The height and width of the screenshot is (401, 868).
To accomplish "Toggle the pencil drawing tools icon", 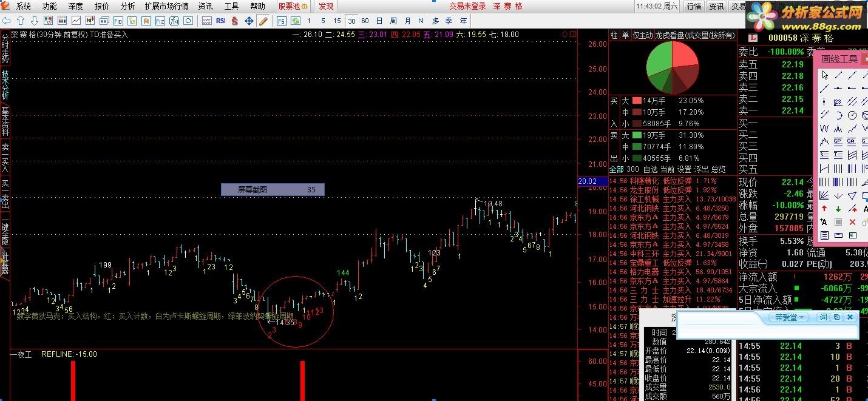I will (263, 21).
